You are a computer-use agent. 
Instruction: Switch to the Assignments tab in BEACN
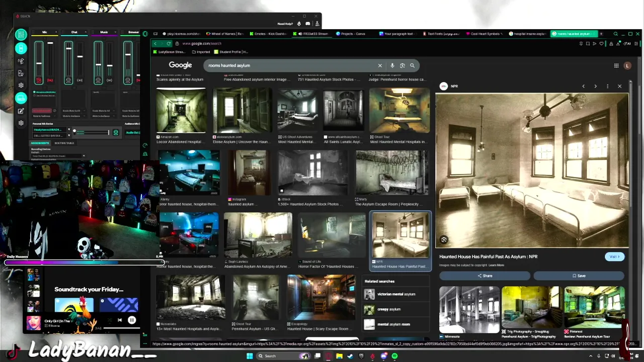(x=40, y=143)
